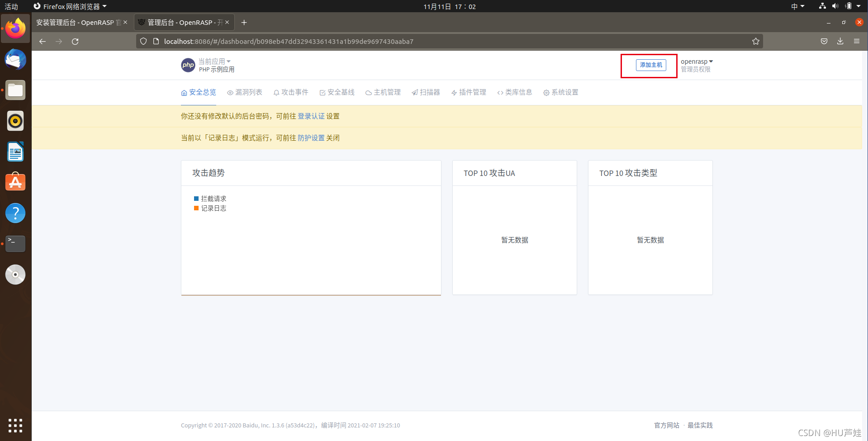Image resolution: width=868 pixels, height=441 pixels.
Task: Click the shield tracking-protection icon in address bar
Action: click(143, 41)
